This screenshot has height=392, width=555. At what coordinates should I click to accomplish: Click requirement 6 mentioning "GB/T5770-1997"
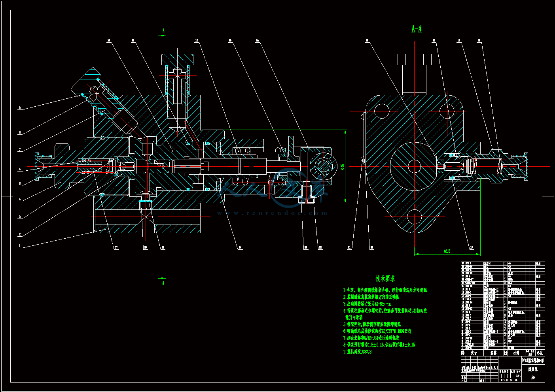click(x=377, y=331)
